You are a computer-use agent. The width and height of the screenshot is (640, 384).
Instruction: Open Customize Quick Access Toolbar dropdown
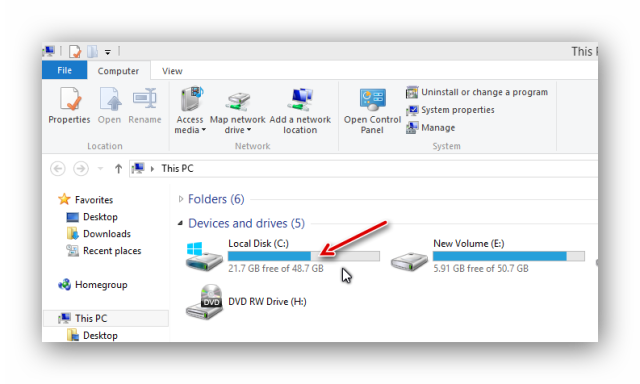pos(108,52)
